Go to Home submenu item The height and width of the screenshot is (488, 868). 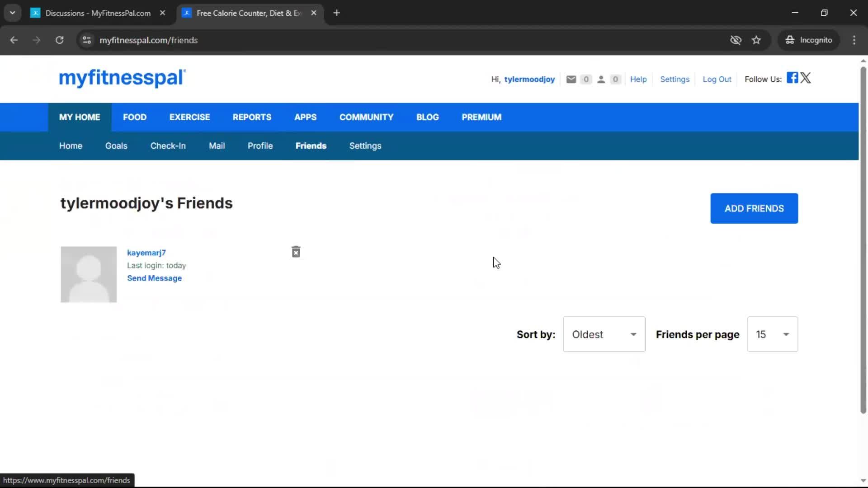coord(71,146)
